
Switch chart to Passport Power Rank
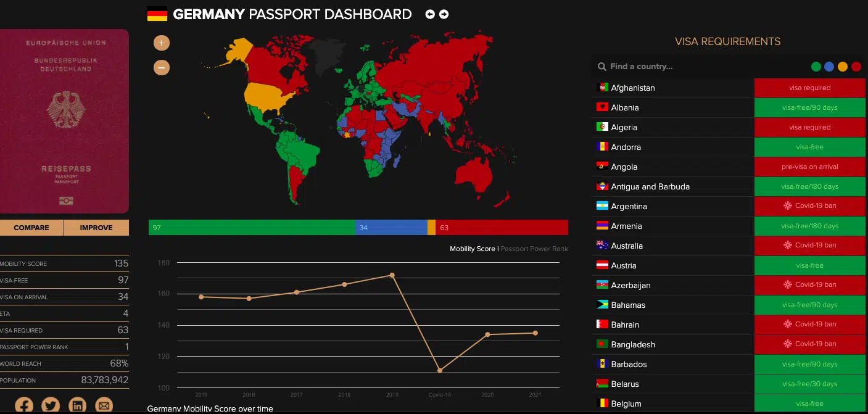pyautogui.click(x=534, y=249)
